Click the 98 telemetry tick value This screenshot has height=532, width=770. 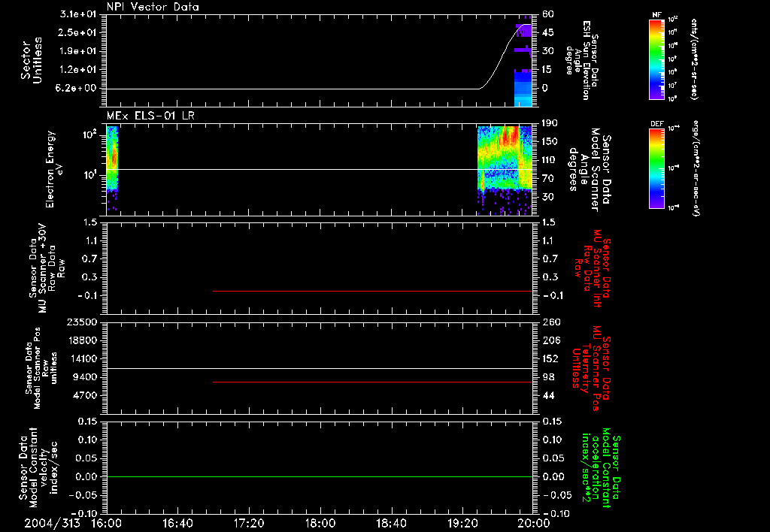coord(548,377)
